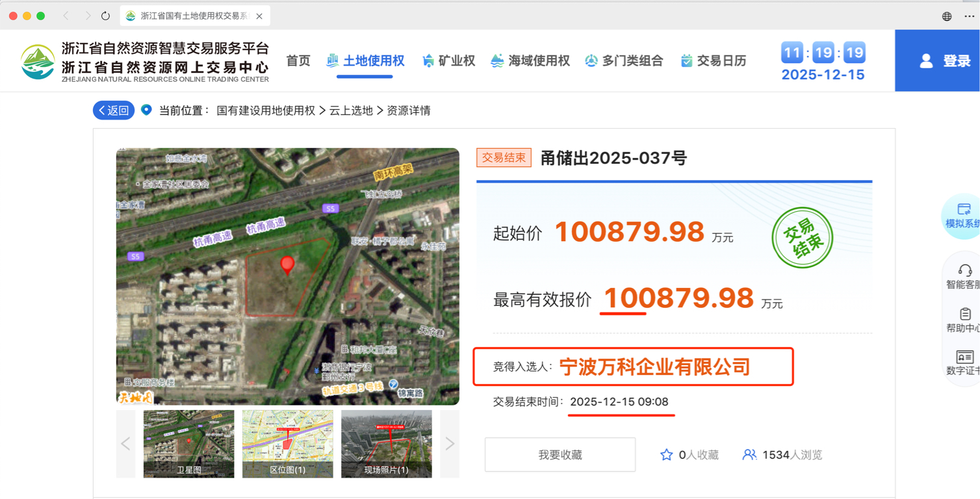Click the date 2025-12-15 under the clock
The width and height of the screenshot is (980, 499).
tap(823, 75)
